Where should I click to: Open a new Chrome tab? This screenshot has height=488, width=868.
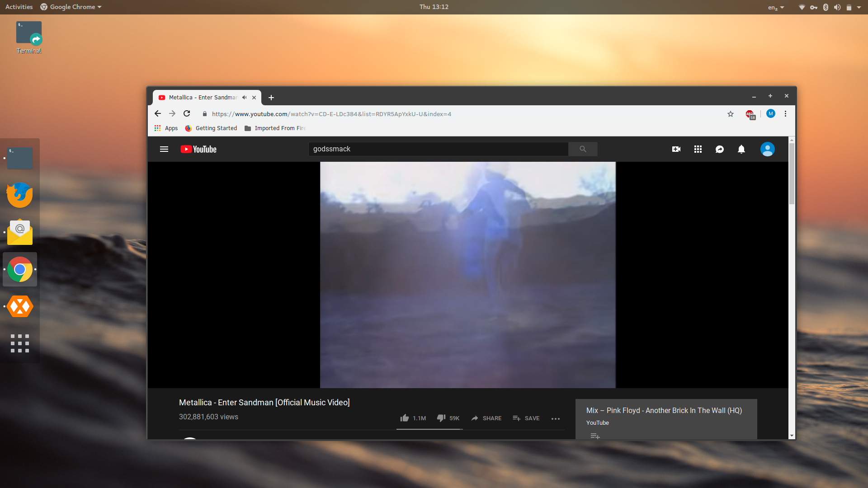(x=271, y=98)
